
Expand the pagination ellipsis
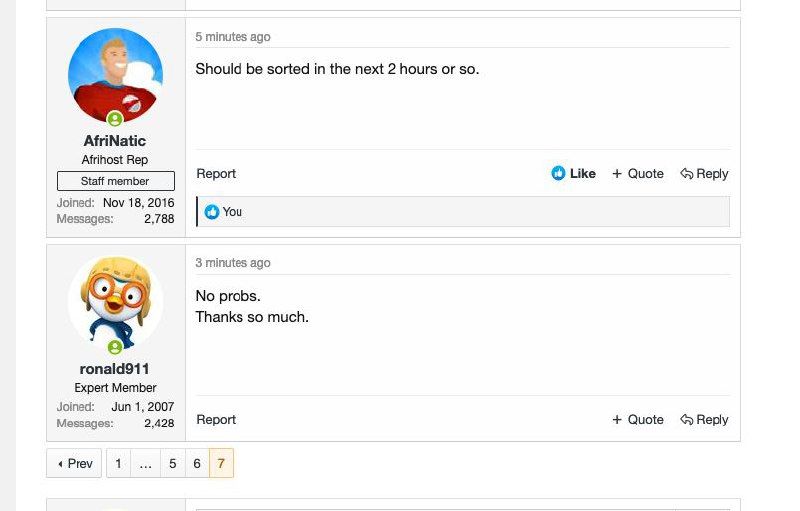pyautogui.click(x=145, y=464)
